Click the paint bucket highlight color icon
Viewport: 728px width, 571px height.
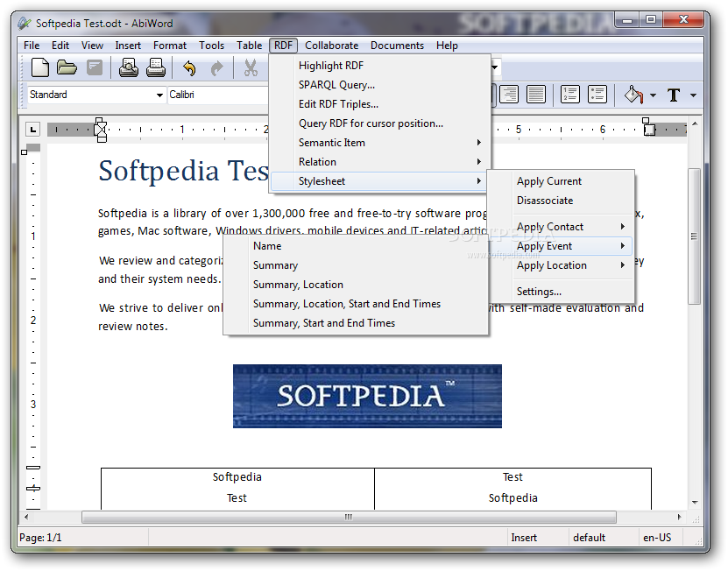633,95
